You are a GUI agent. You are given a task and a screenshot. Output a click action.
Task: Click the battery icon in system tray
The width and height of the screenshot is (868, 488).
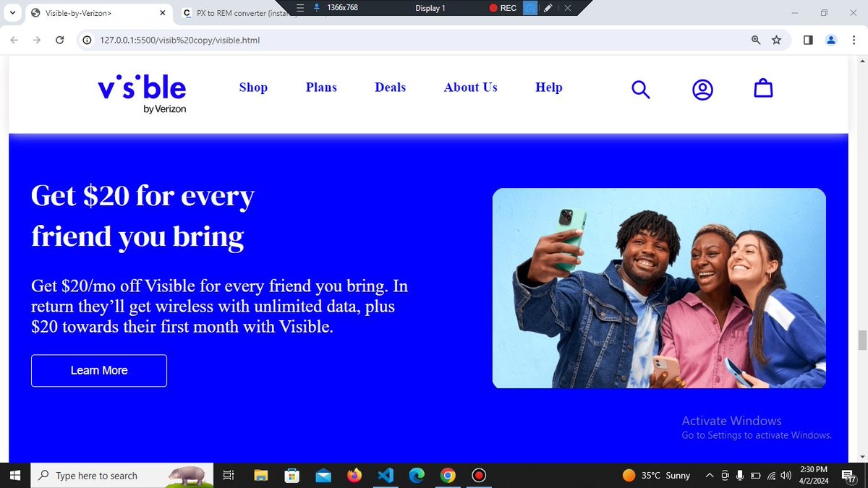pos(755,475)
